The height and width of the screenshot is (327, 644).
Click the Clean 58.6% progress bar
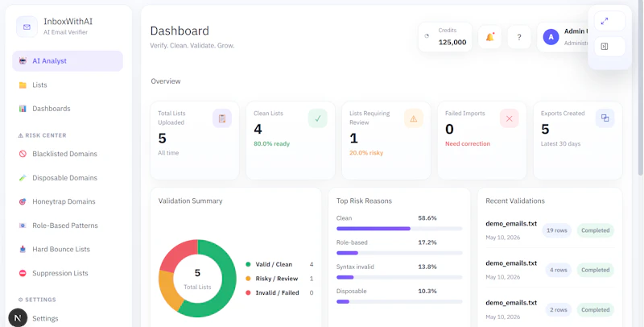click(x=399, y=229)
